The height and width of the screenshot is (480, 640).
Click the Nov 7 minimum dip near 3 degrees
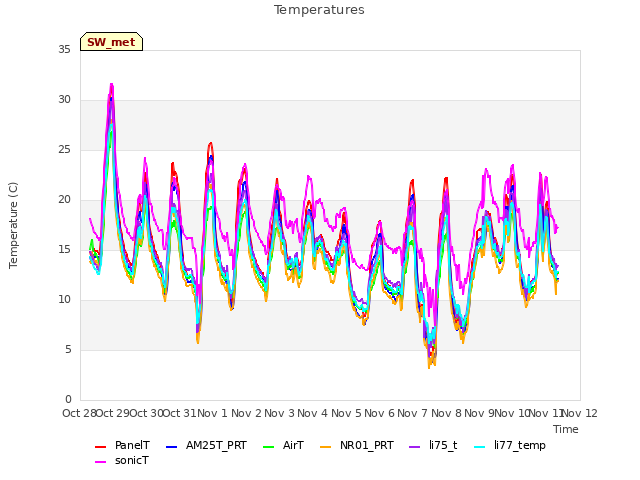[429, 367]
